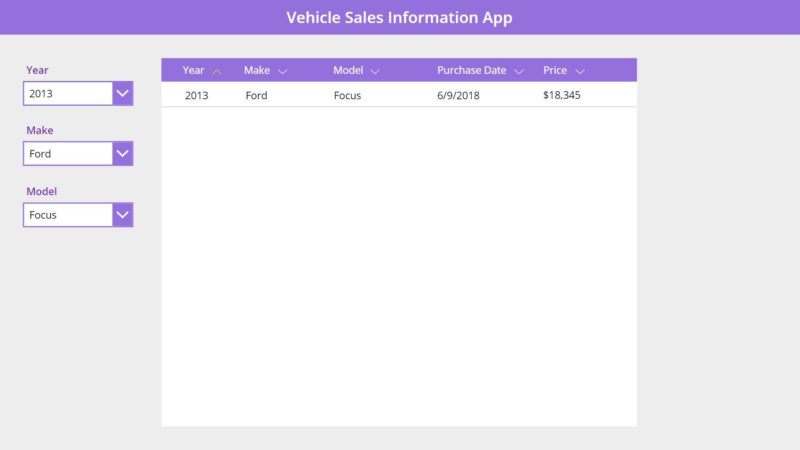800x450 pixels.
Task: Click the Year column sort arrow icon
Action: (217, 71)
